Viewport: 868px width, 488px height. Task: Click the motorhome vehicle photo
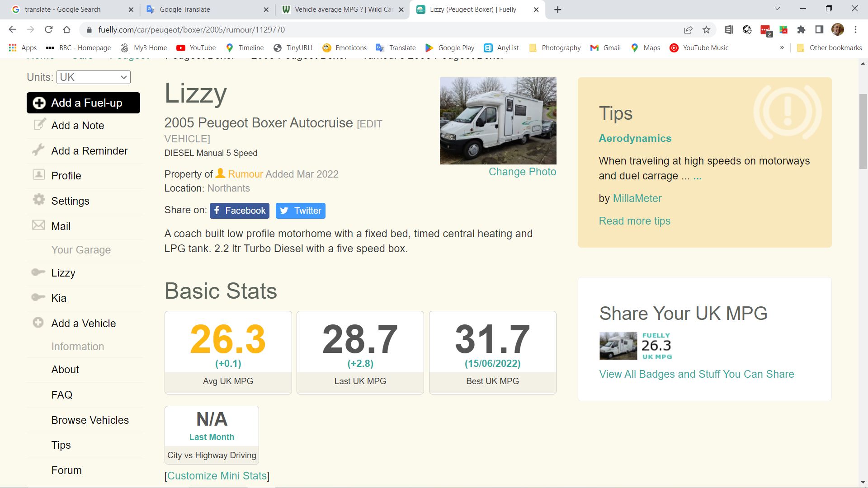(x=498, y=121)
